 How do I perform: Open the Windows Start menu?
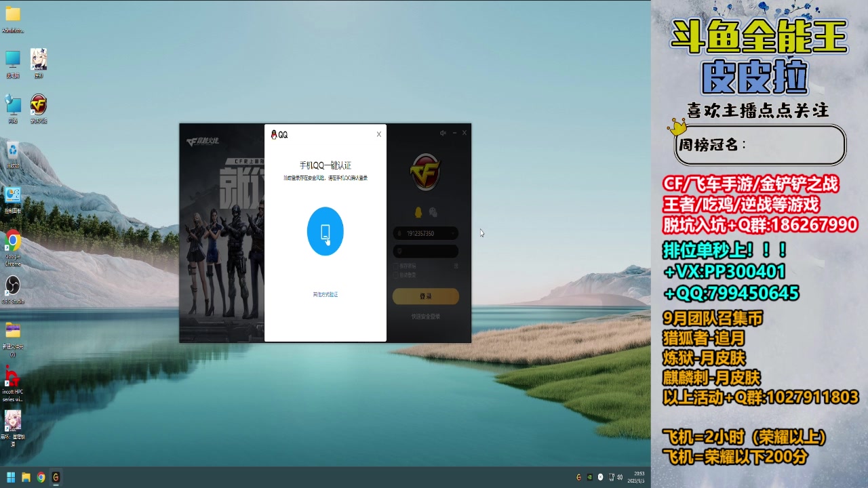pyautogui.click(x=11, y=477)
